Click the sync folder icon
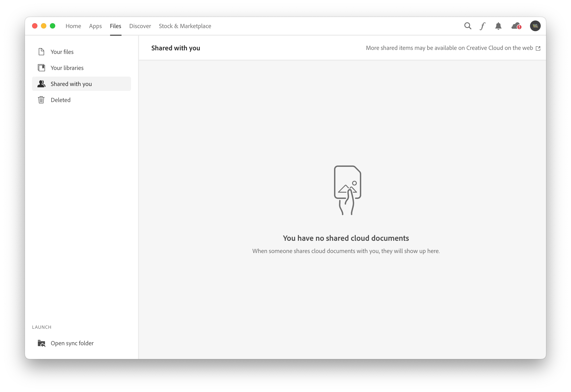 coord(41,343)
